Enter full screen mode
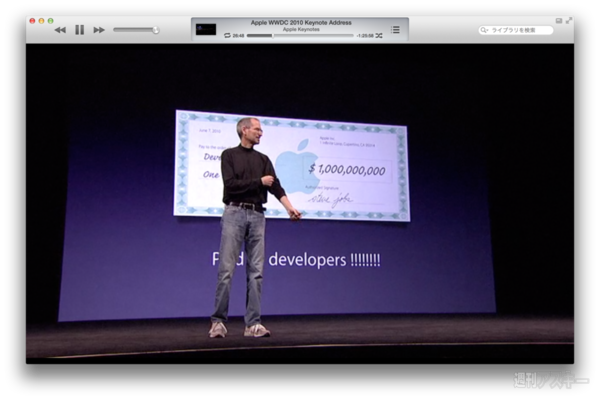This screenshot has width=600, height=400. (569, 20)
